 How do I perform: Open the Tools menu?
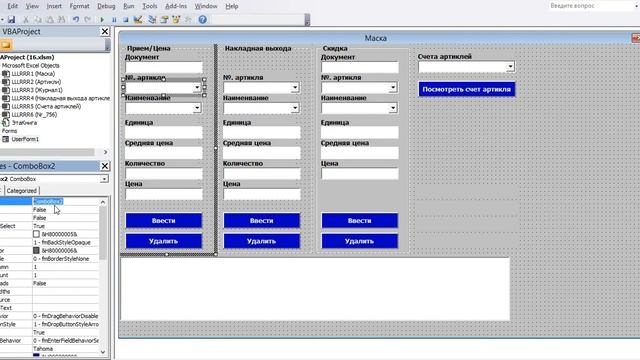pos(149,6)
